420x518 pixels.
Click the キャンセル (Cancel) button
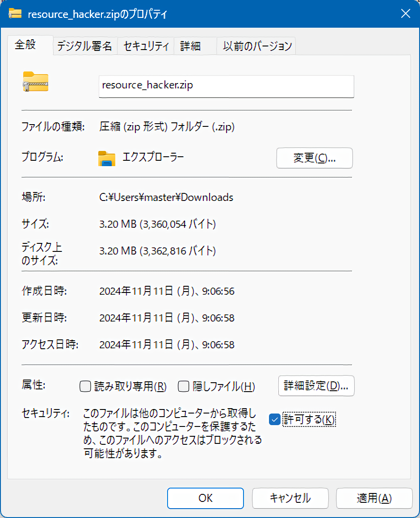tap(290, 498)
